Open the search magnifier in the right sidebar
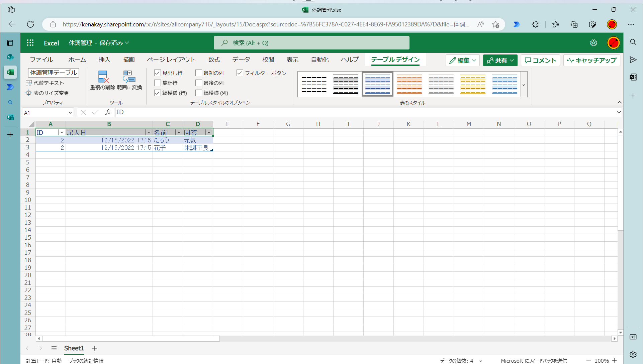The image size is (643, 364). (633, 42)
